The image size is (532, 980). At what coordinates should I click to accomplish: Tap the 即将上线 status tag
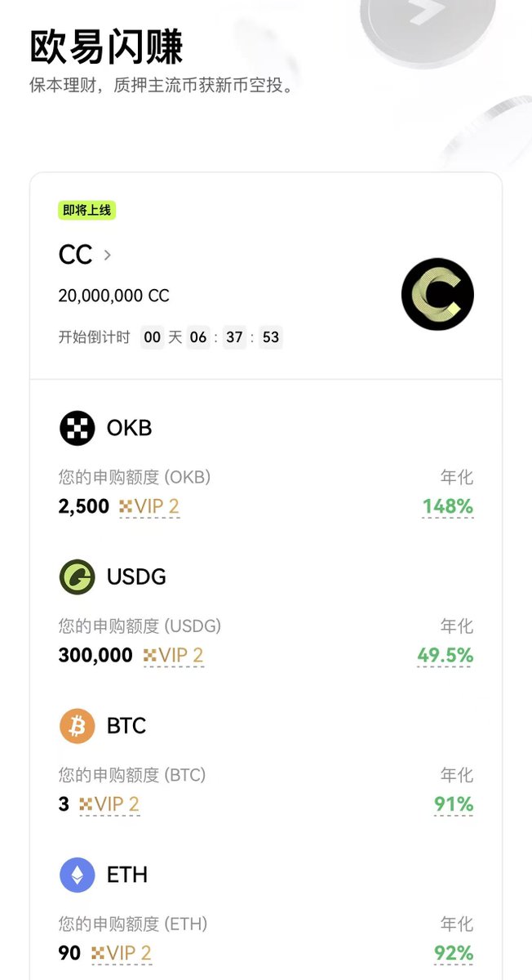click(x=87, y=210)
